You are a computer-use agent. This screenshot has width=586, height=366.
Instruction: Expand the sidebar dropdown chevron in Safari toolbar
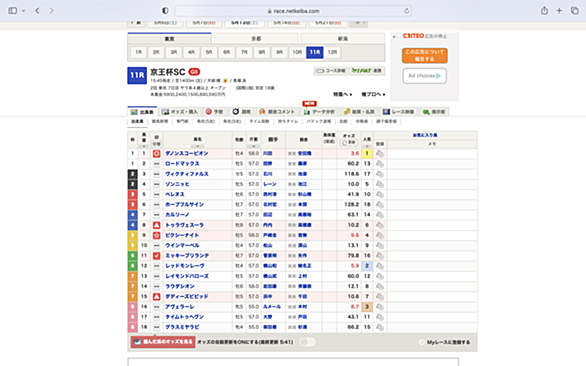coord(24,11)
